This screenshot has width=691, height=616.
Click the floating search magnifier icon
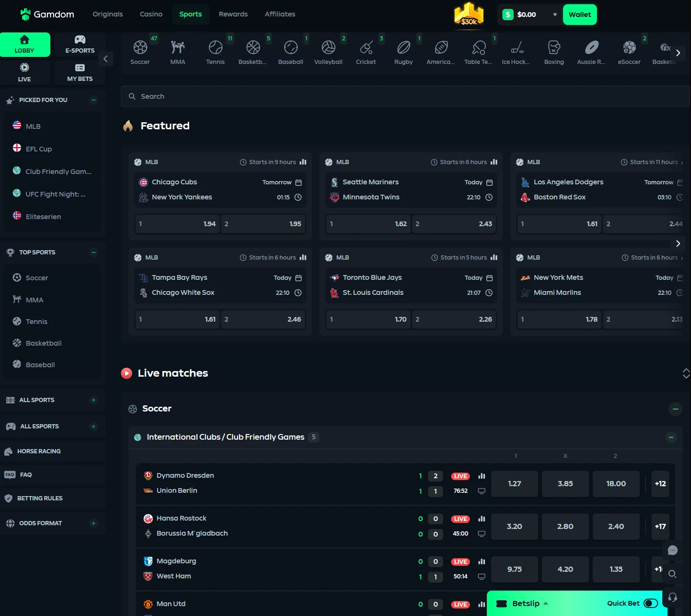(x=673, y=574)
